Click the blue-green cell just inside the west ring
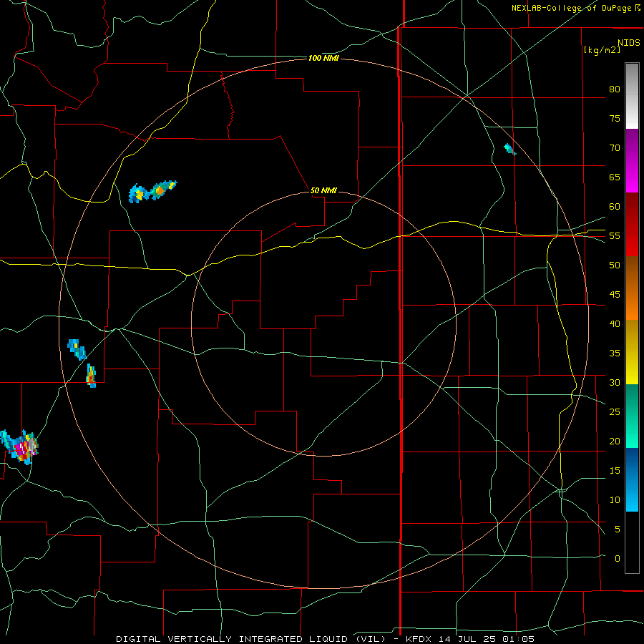Image resolution: width=644 pixels, height=644 pixels. coord(77,349)
